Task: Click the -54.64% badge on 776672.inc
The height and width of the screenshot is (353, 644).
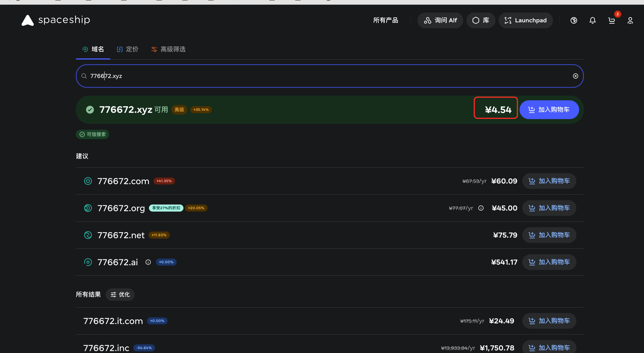Action: click(144, 348)
